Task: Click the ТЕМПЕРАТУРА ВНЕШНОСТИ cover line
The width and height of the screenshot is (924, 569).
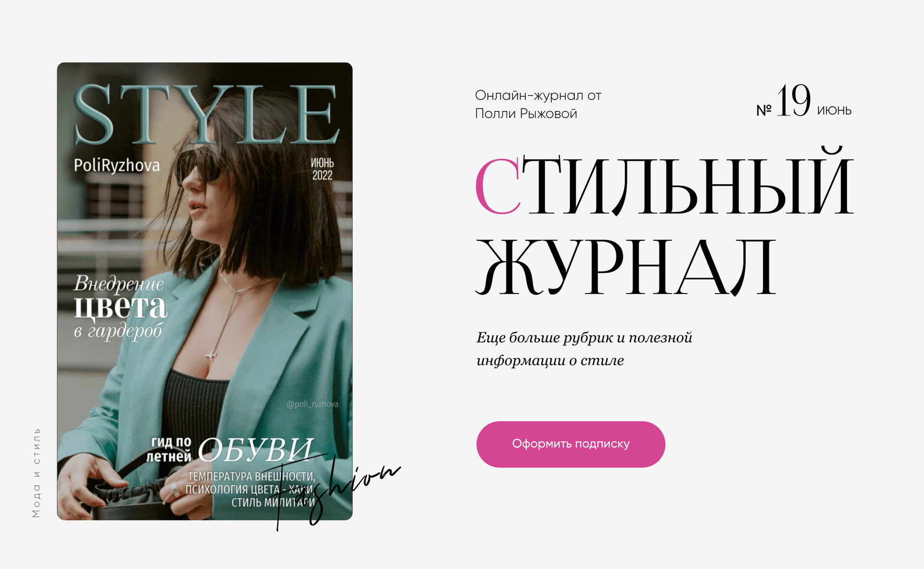Action: click(251, 477)
